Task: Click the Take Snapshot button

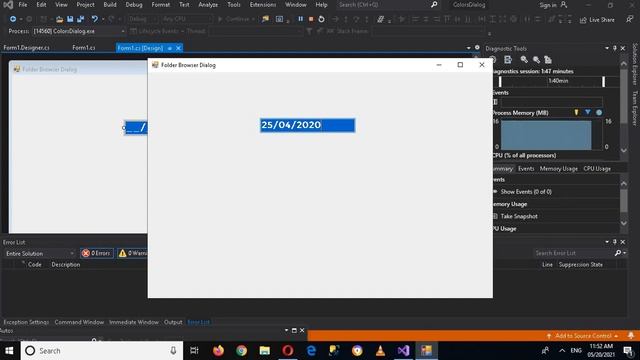Action: [519, 216]
